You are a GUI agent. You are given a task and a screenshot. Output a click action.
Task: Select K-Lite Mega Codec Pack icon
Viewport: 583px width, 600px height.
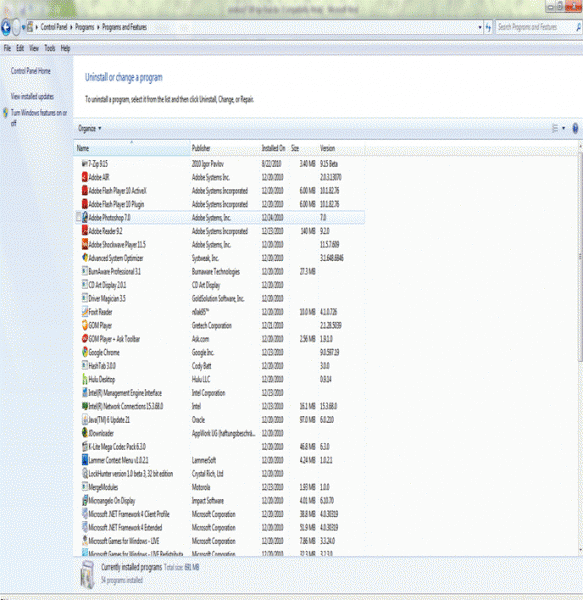(85, 447)
